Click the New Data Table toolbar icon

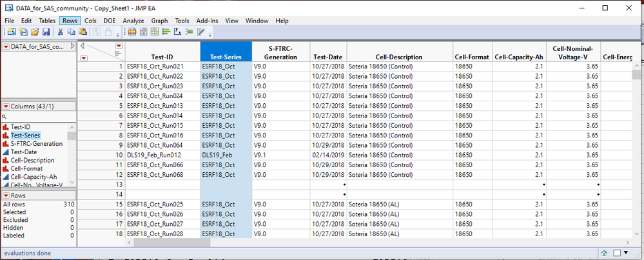12,31
